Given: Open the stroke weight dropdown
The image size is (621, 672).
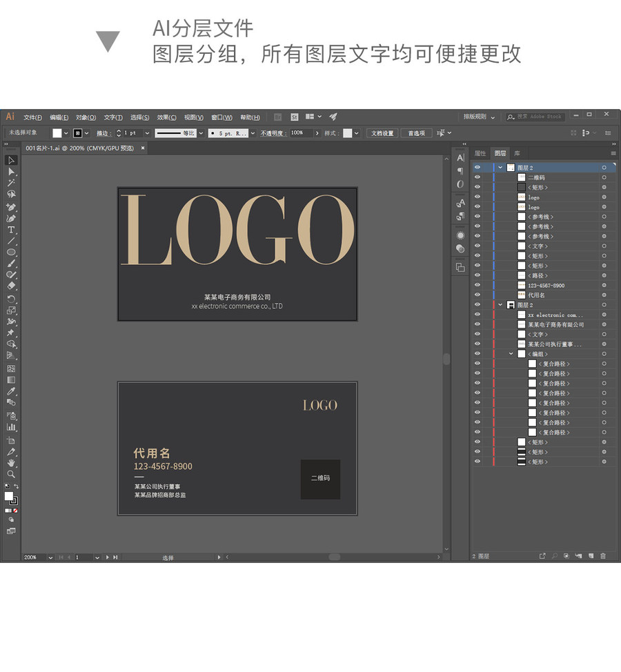Looking at the screenshot, I should pyautogui.click(x=147, y=133).
